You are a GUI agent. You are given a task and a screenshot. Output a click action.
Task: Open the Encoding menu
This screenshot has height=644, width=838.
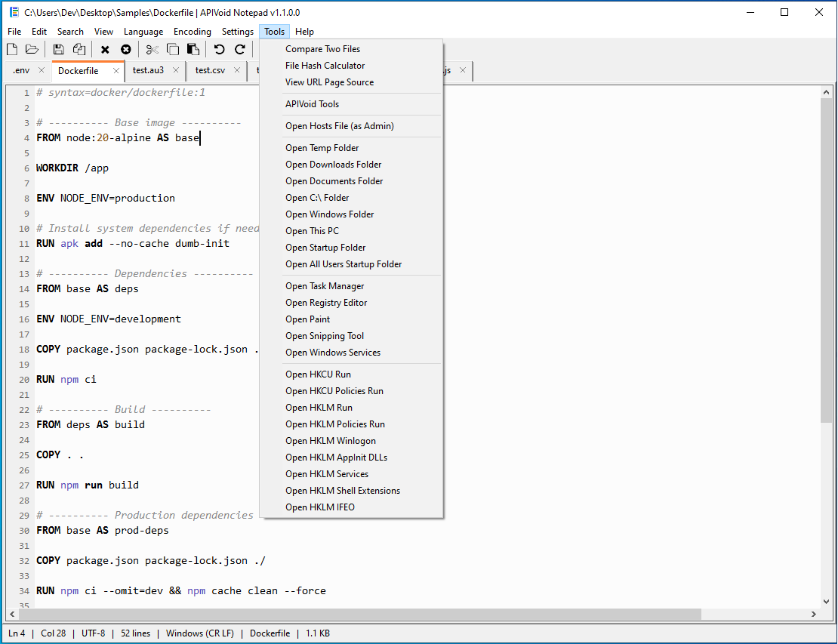[x=193, y=32]
